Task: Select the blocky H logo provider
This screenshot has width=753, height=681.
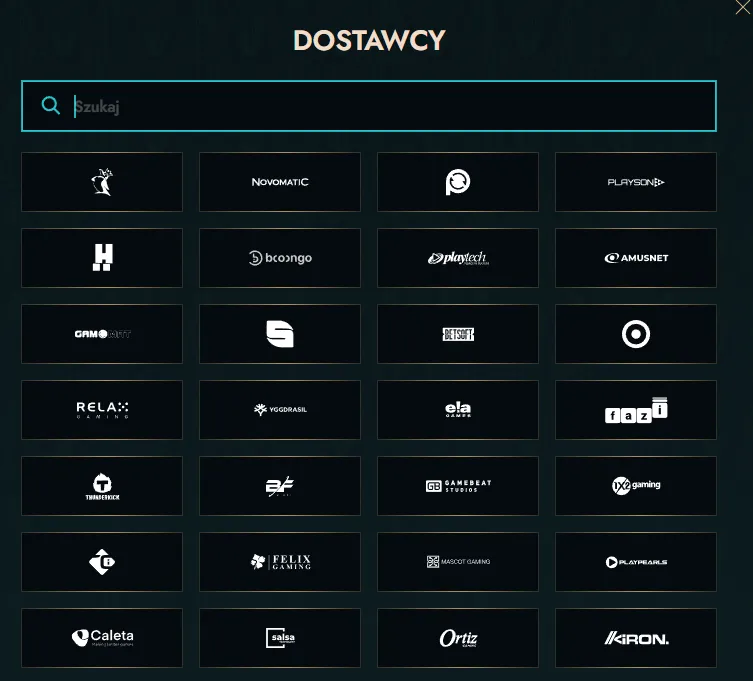Action: point(102,258)
